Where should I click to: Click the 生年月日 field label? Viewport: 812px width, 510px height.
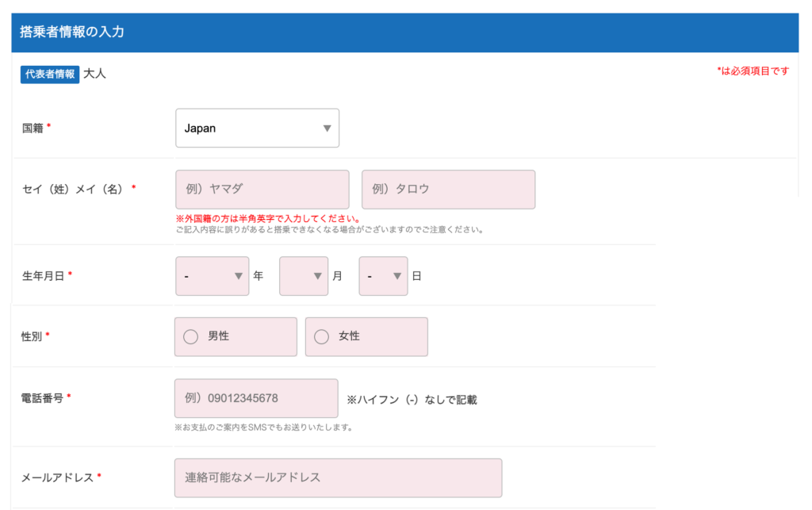pyautogui.click(x=44, y=275)
